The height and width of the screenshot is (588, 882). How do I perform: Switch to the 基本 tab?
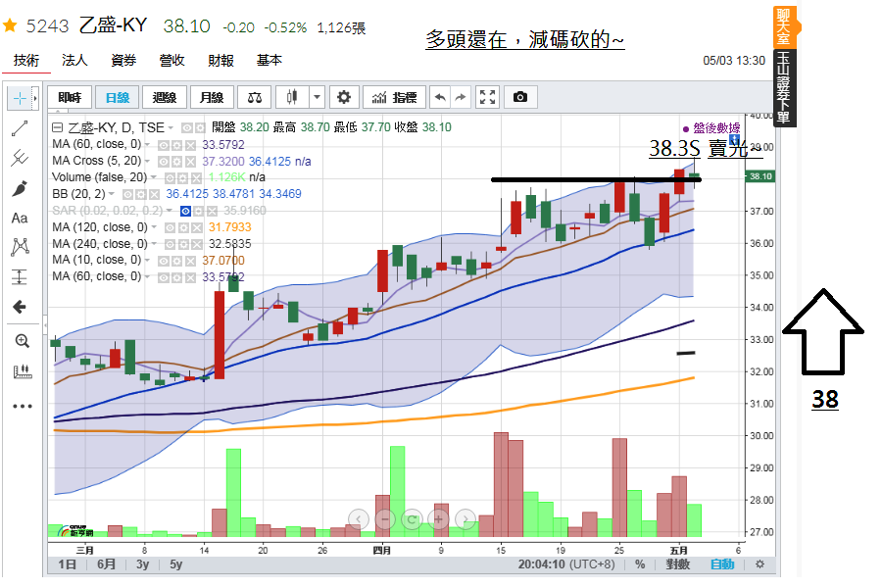269,60
